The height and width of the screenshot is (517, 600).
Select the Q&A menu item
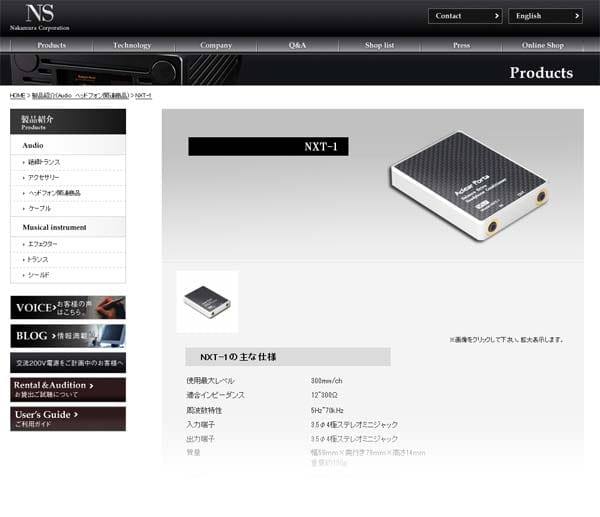(297, 45)
